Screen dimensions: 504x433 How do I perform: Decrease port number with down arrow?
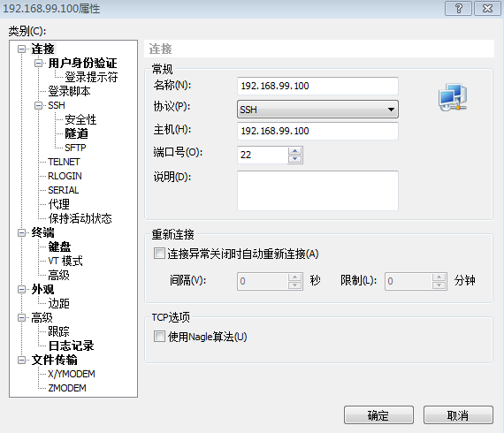[x=294, y=159]
